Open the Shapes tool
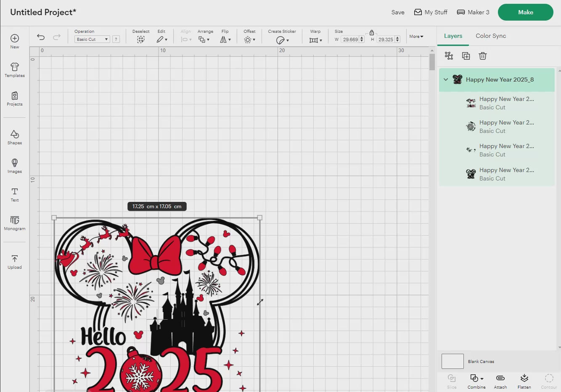The height and width of the screenshot is (392, 561). [15, 137]
